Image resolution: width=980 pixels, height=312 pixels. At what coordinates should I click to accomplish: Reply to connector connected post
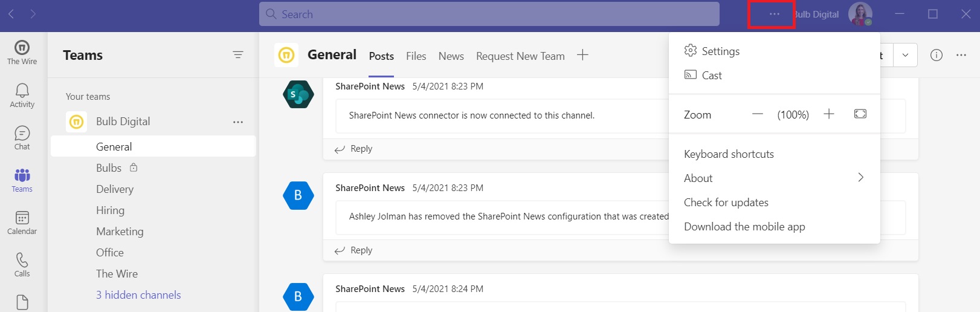[x=354, y=149]
